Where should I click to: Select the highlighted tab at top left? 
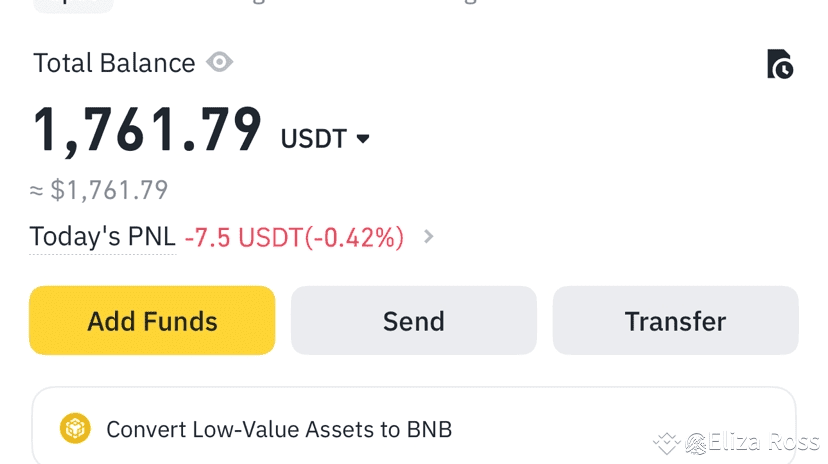click(x=73, y=4)
